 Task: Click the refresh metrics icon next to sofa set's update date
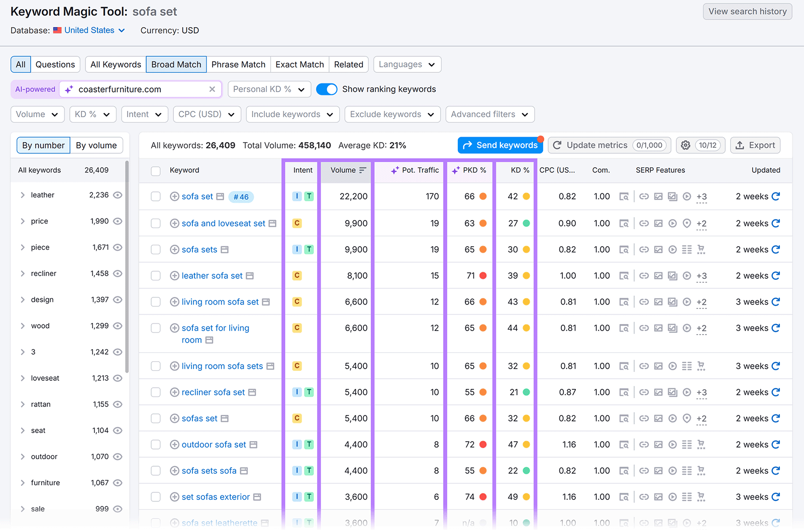[776, 196]
